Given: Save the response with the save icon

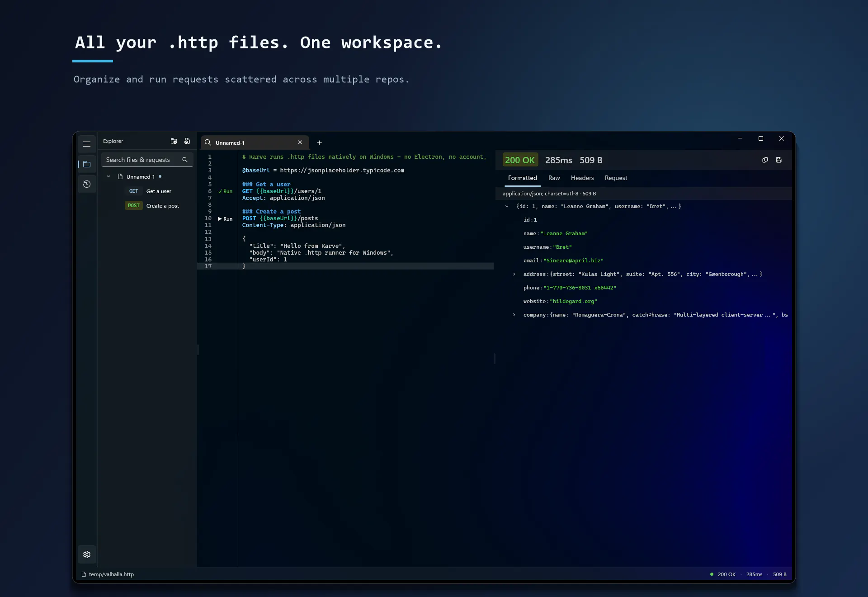Looking at the screenshot, I should [x=778, y=160].
